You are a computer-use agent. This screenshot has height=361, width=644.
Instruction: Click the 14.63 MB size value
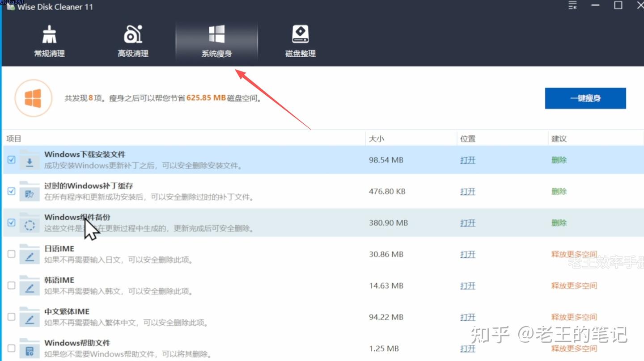click(x=386, y=285)
